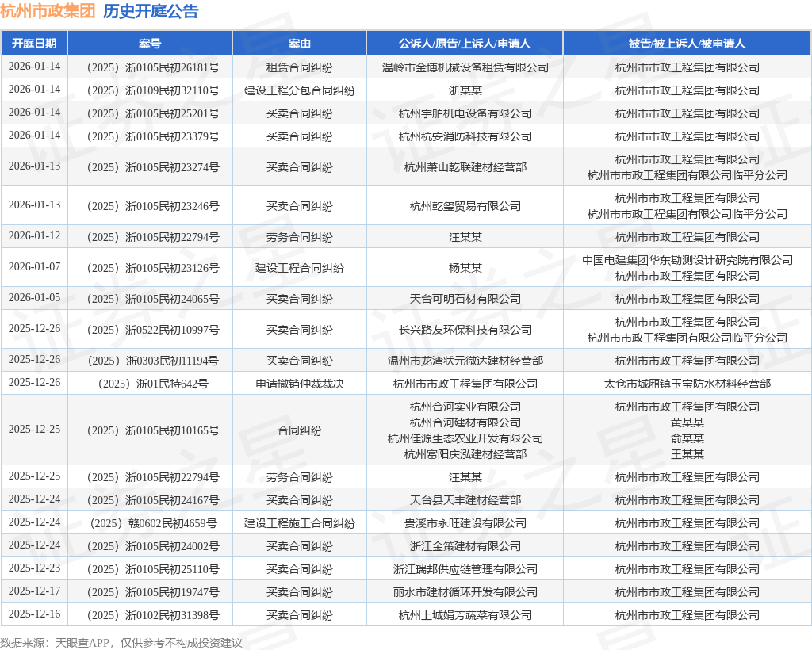Click the 历史开庭公告 heading
The height and width of the screenshot is (650, 812).
pos(151,11)
